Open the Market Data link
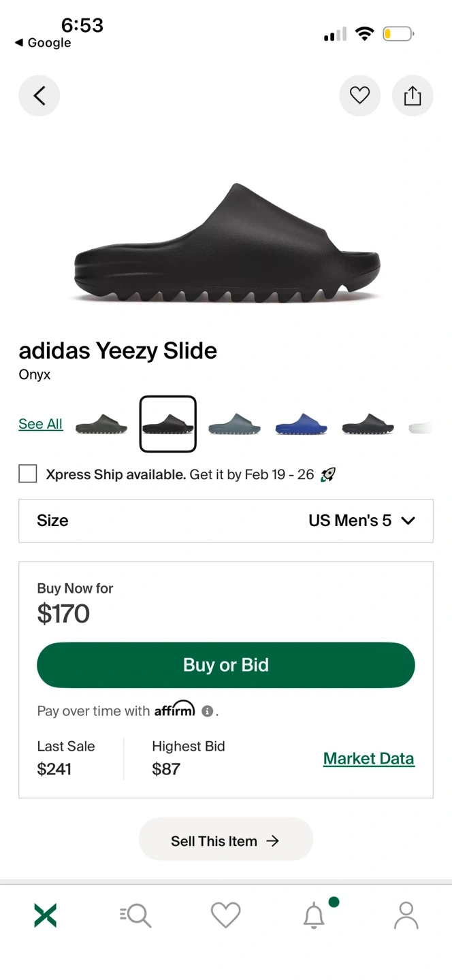The height and width of the screenshot is (980, 452). [368, 758]
